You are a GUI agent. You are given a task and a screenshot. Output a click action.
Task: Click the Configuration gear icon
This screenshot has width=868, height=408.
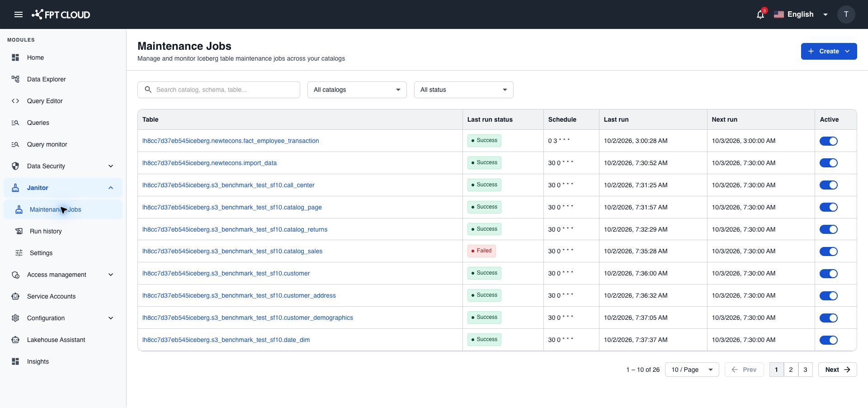[x=15, y=318]
